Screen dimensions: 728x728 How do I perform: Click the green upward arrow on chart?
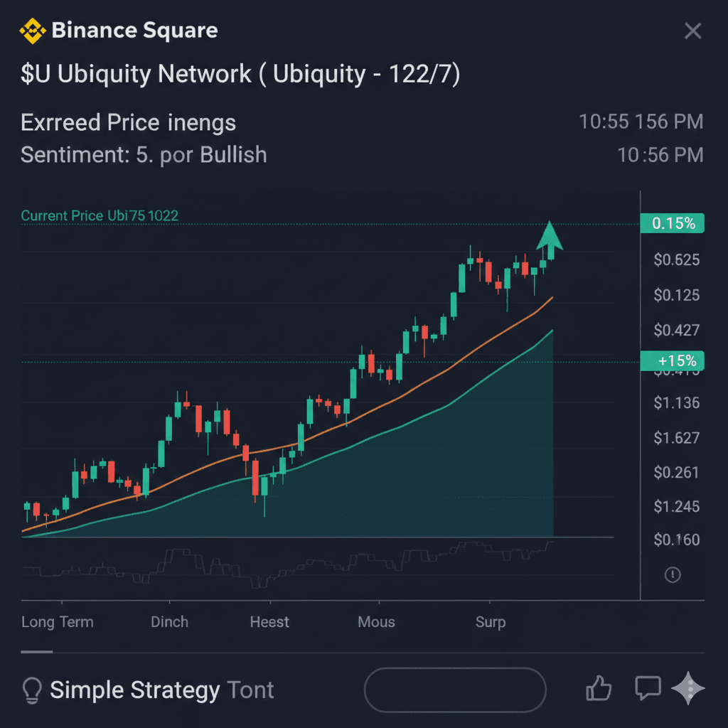(x=550, y=240)
